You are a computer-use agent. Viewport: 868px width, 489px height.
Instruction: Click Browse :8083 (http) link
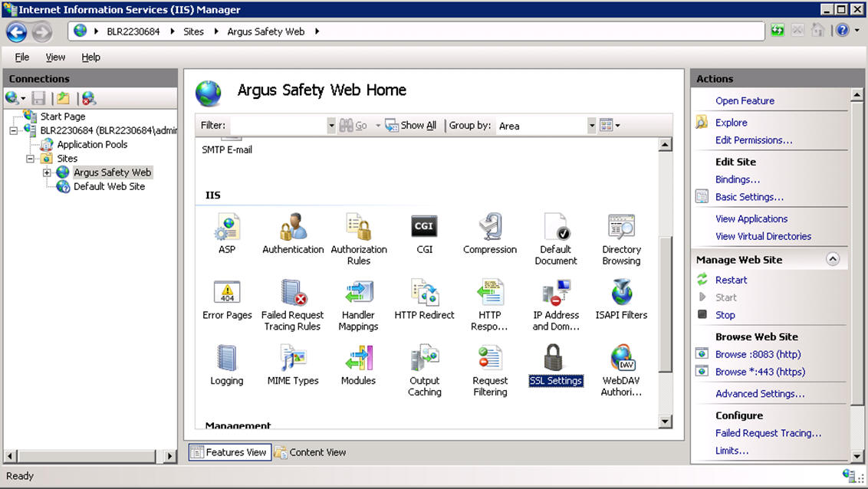click(758, 355)
